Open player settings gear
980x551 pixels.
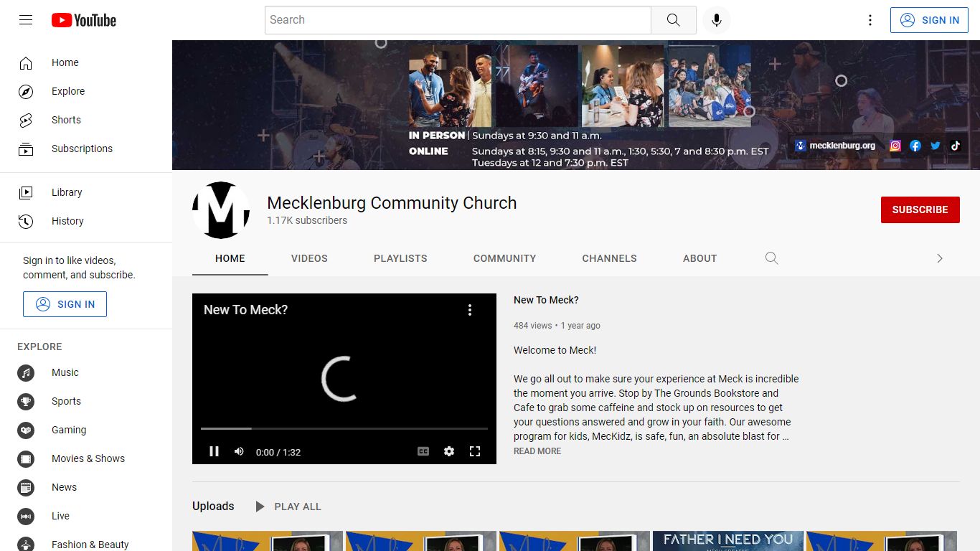pos(449,451)
